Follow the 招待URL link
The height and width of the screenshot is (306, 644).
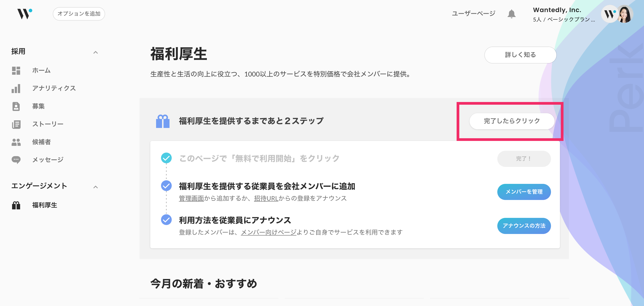[x=266, y=198]
